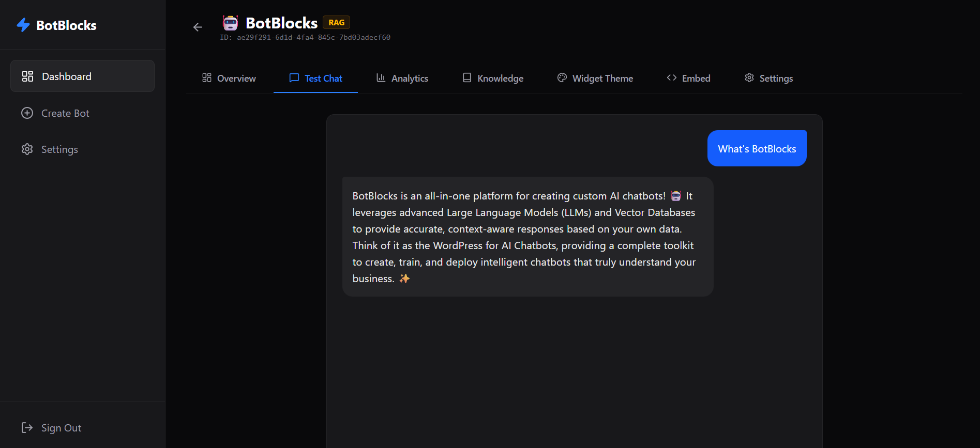980x448 pixels.
Task: Switch to the Overview tab
Action: point(229,78)
